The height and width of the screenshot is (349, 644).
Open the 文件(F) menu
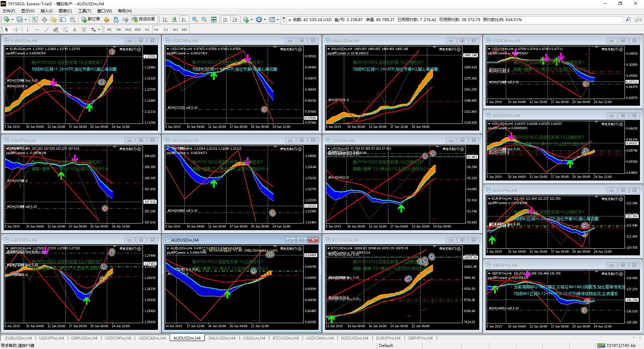(9, 11)
